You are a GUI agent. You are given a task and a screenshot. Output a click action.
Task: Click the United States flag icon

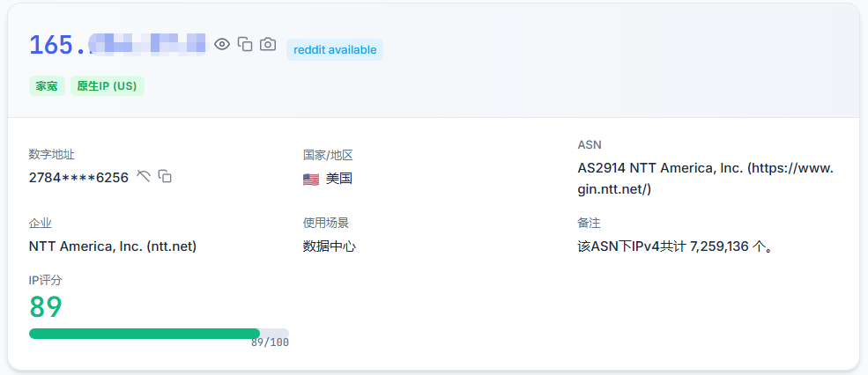311,179
